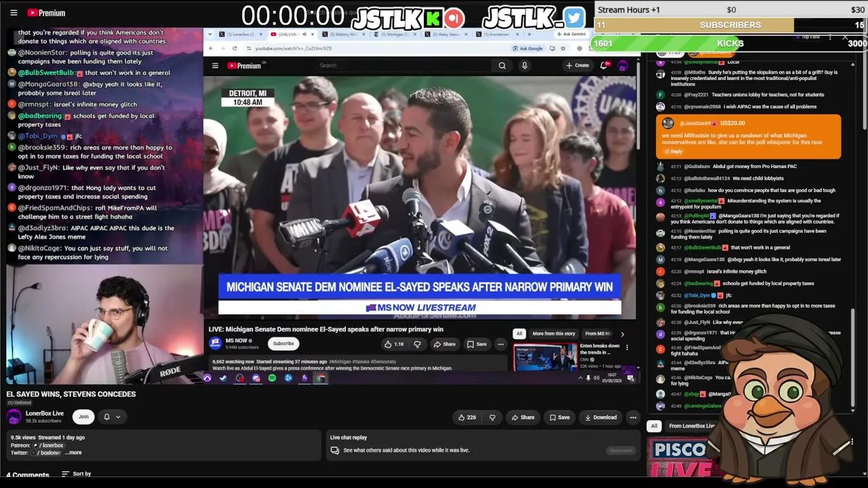Dislike the MS NOW livestream video
868x488 pixels.
417,344
